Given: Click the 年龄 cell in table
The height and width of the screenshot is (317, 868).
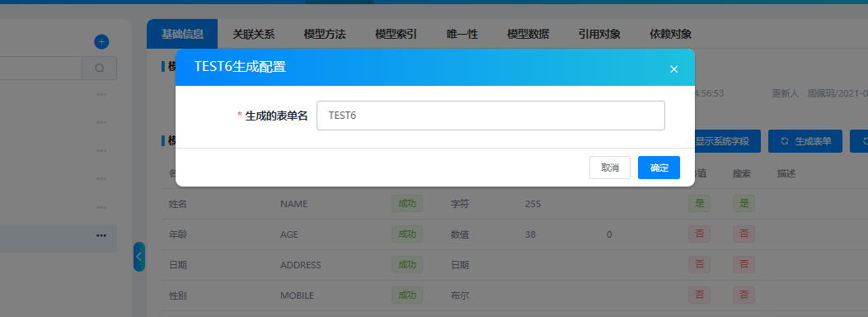Looking at the screenshot, I should 178,234.
